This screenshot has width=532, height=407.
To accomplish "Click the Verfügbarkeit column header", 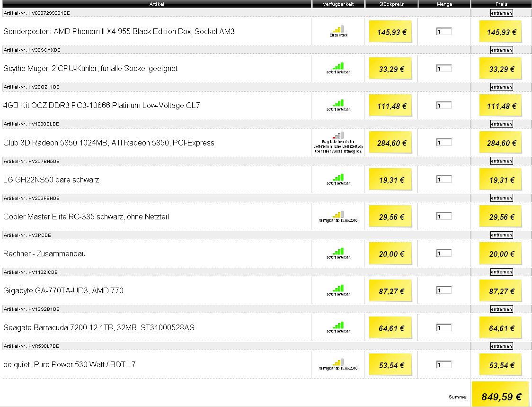I will pyautogui.click(x=338, y=4).
